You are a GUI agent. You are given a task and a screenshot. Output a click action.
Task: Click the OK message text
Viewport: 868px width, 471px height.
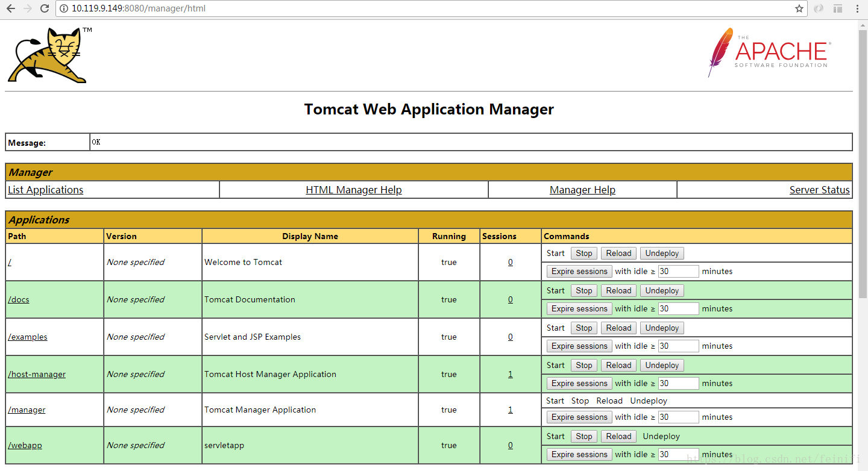tap(96, 142)
